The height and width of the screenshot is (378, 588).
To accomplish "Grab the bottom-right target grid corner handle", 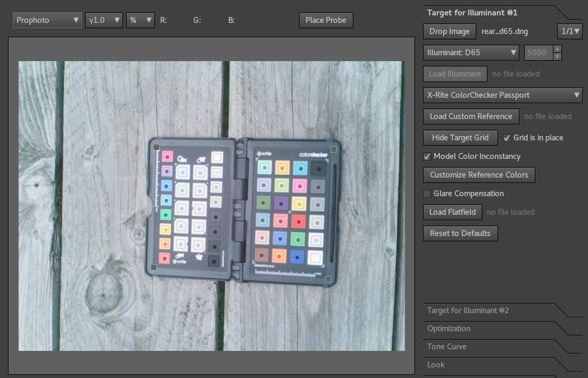I will [328, 279].
